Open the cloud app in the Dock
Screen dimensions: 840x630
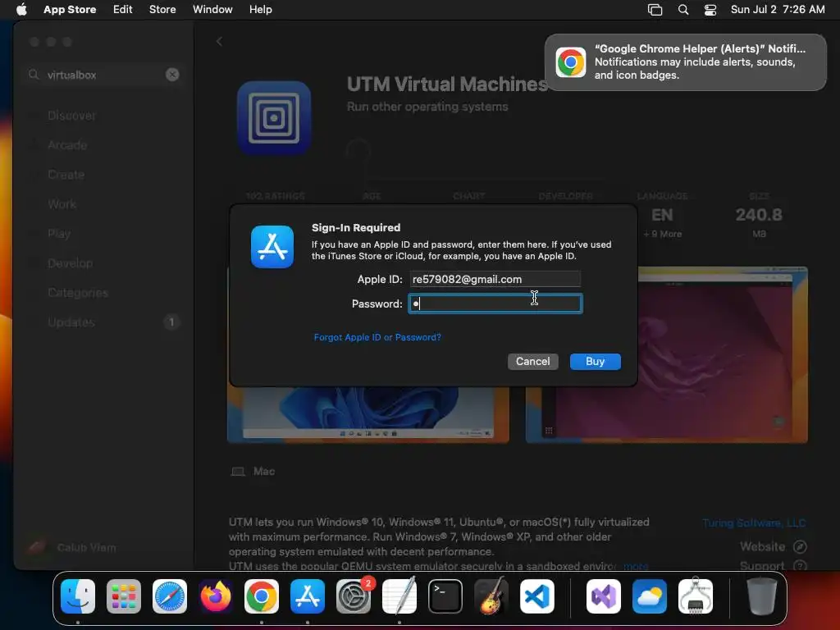pos(650,596)
